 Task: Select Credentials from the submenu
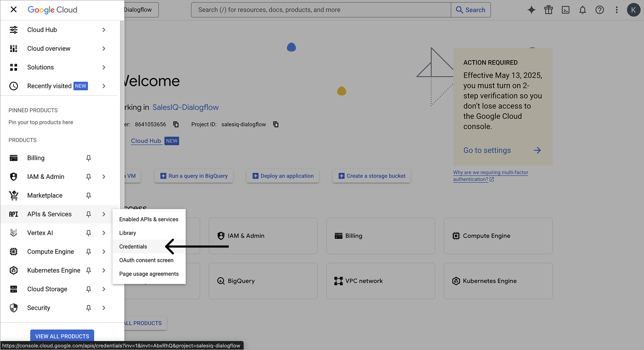point(149,247)
